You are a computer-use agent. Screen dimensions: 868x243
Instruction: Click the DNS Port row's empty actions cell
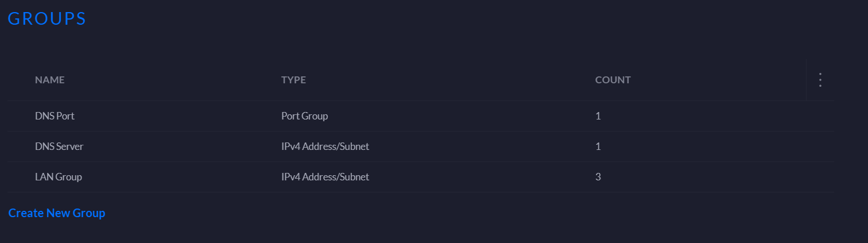point(820,116)
